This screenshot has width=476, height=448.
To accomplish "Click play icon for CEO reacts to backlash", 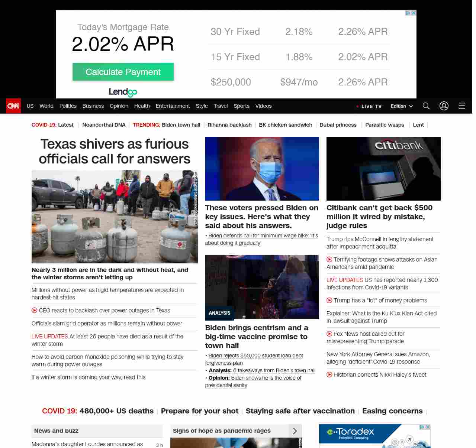I will point(35,310).
